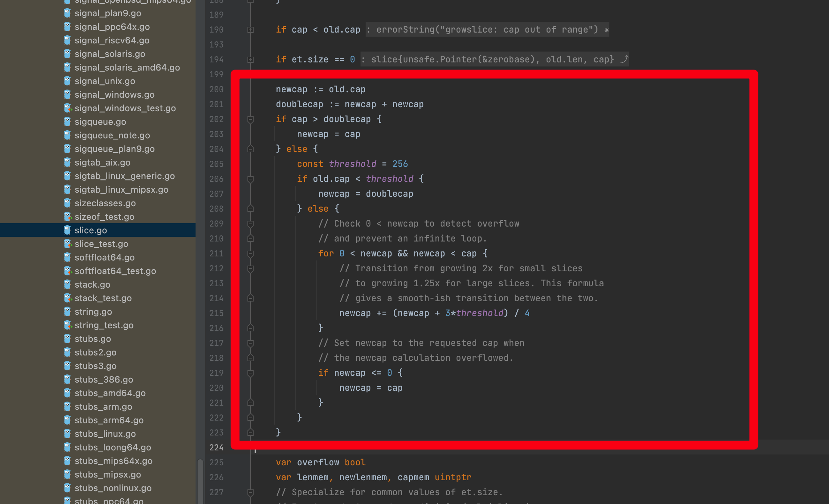Expand the folded block at line 194

click(x=251, y=60)
